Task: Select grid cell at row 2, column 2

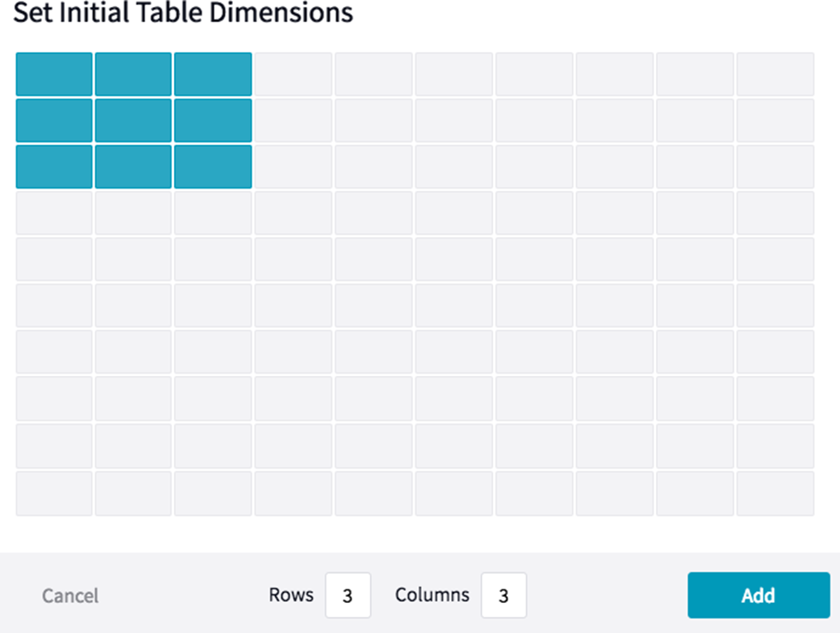Action: pyautogui.click(x=134, y=121)
